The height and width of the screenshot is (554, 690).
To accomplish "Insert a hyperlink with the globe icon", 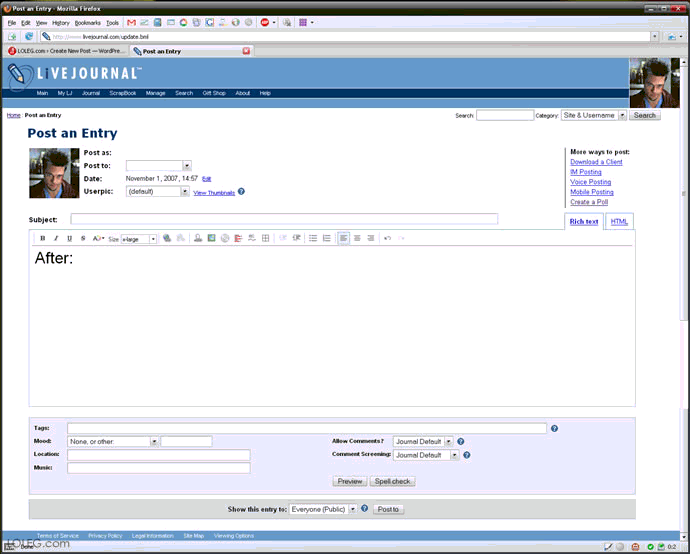I will coord(167,238).
